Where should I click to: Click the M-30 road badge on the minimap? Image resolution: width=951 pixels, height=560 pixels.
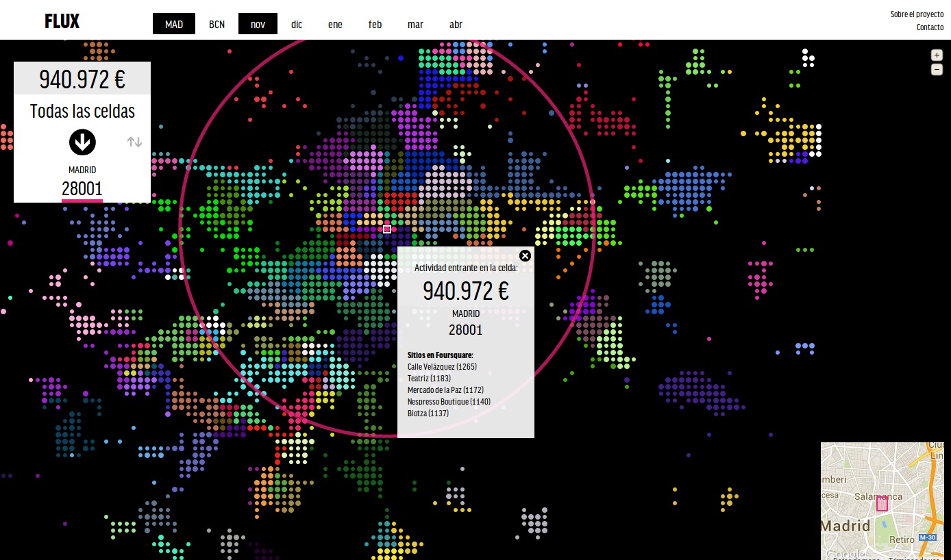tap(928, 537)
